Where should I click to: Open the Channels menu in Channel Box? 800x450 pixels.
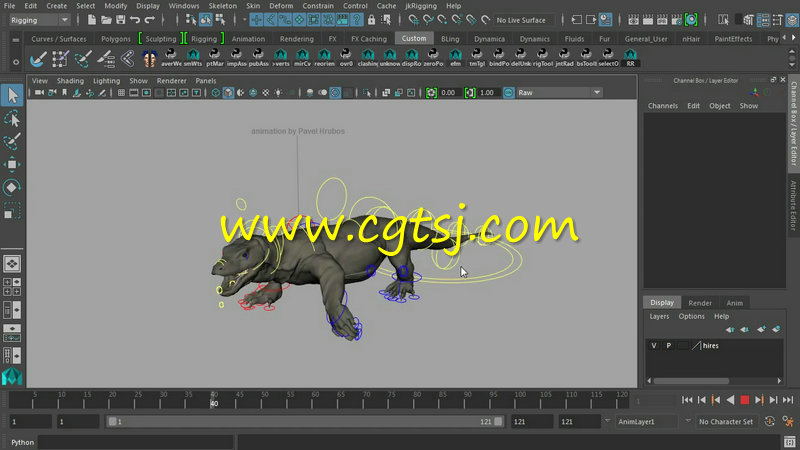tap(663, 106)
